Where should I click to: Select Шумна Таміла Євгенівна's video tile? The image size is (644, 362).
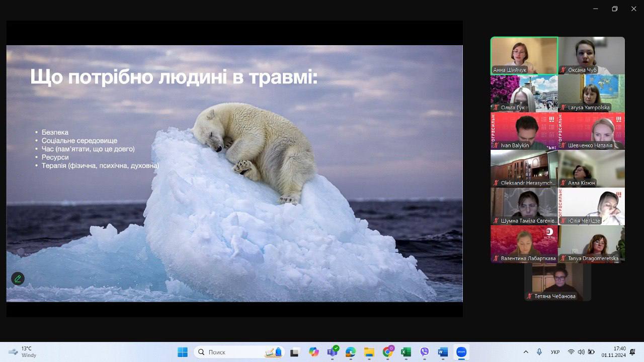[524, 206]
